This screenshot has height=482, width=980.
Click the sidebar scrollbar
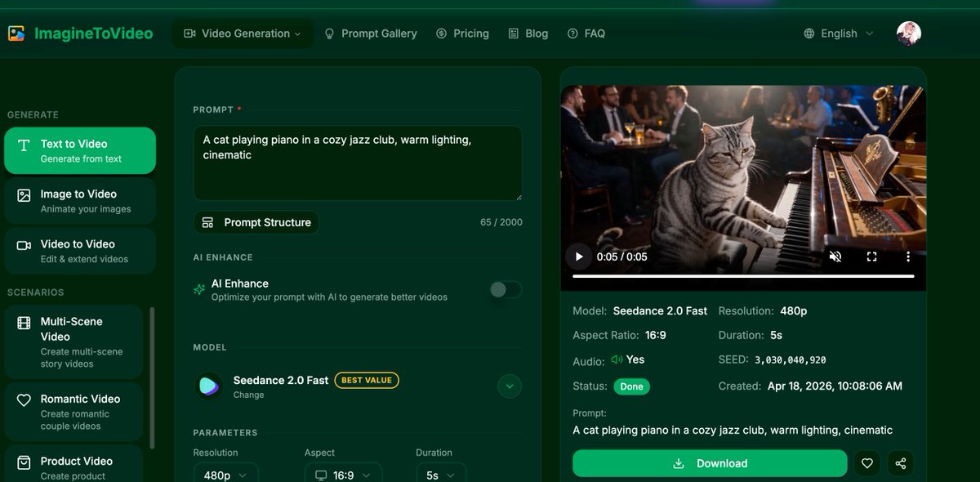(x=151, y=377)
